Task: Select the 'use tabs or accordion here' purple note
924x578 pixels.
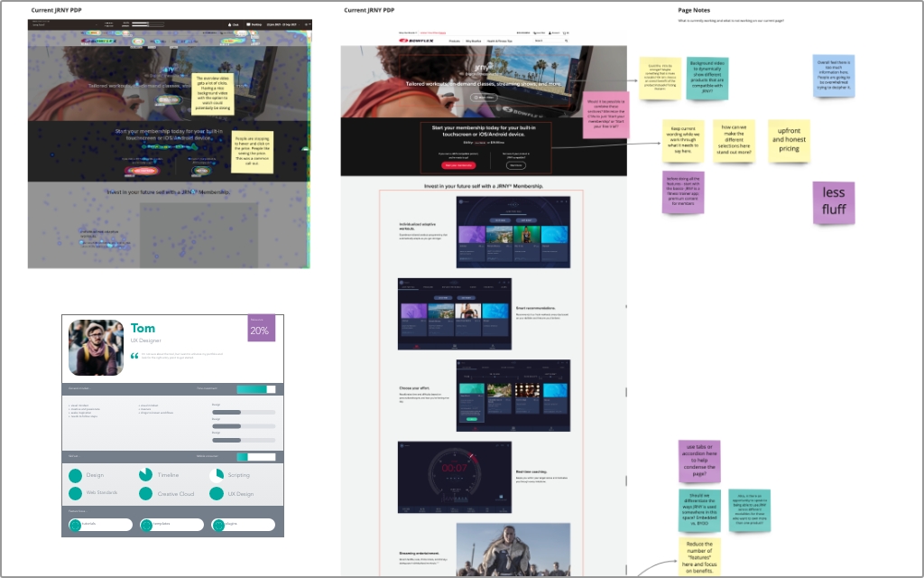Action: (699, 461)
